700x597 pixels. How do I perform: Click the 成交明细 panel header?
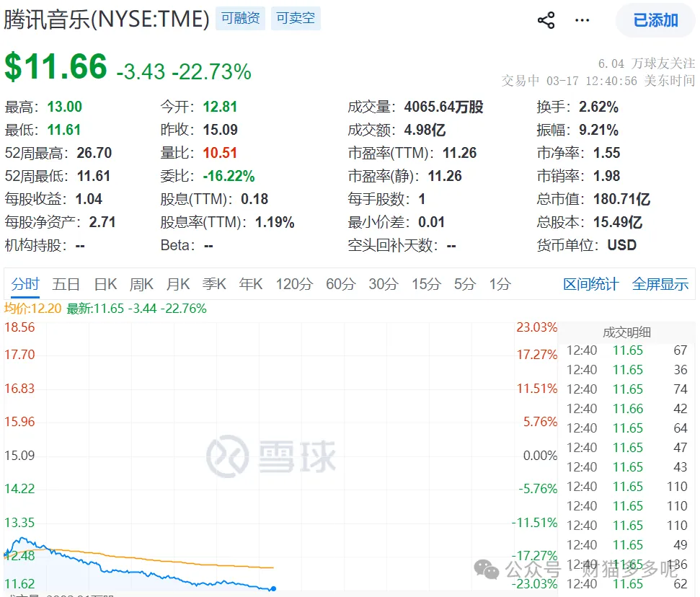click(626, 332)
